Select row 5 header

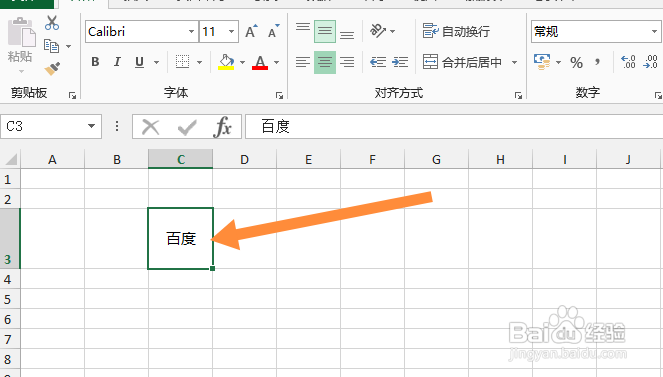9,300
